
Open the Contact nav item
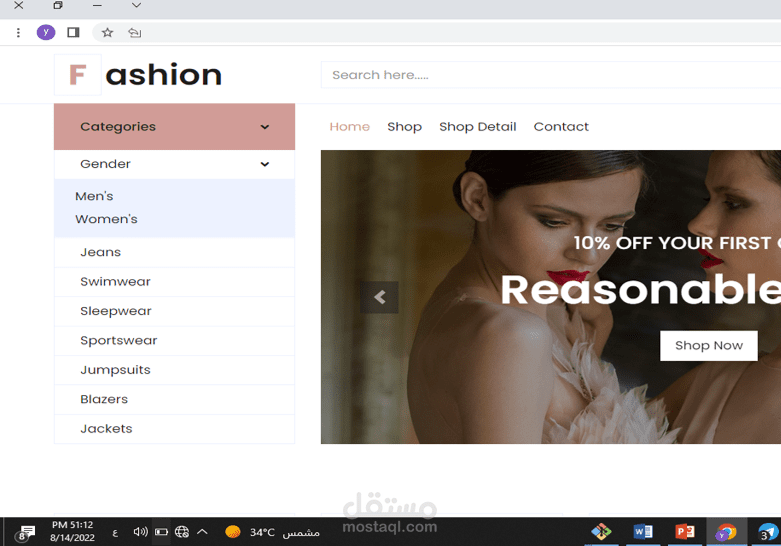tap(561, 127)
